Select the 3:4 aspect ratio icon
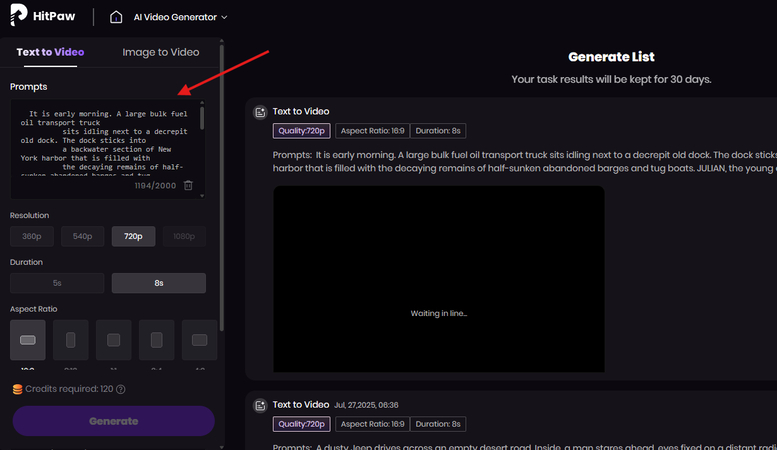 click(157, 340)
